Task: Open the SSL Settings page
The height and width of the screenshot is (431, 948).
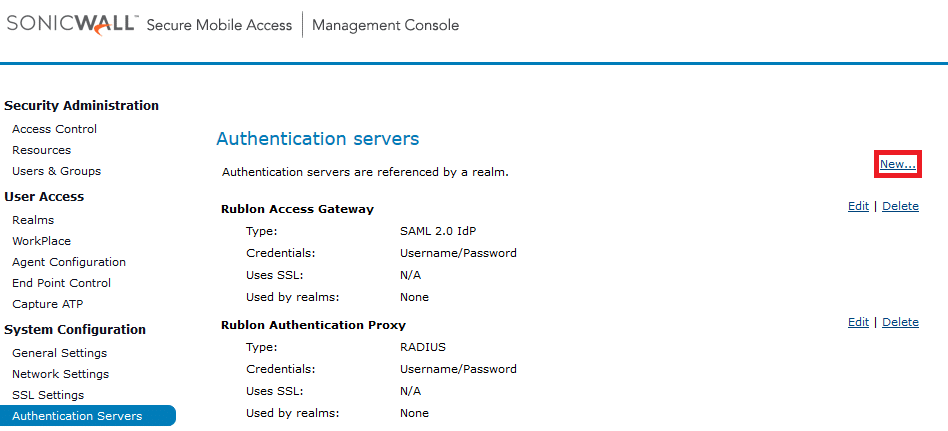Action: coord(48,395)
